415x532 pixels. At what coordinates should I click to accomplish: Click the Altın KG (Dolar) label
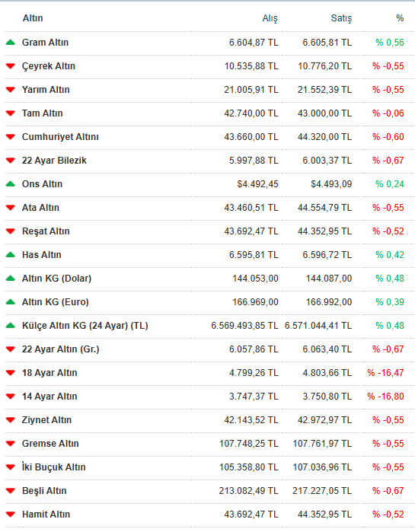(x=56, y=279)
